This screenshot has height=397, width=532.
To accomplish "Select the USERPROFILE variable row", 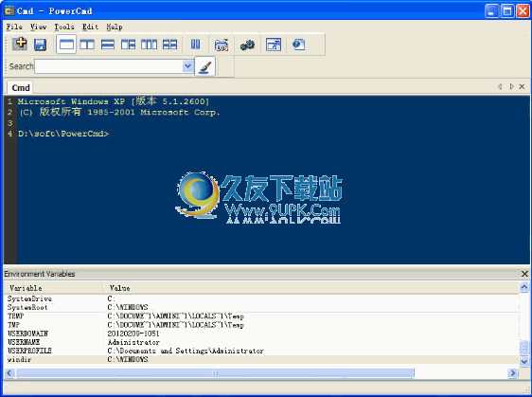I will coord(261,351).
